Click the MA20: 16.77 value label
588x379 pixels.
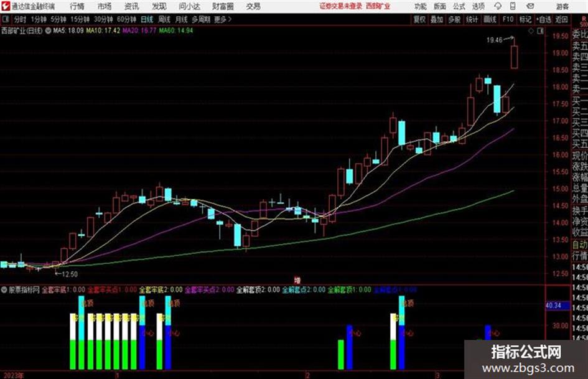coord(139,30)
